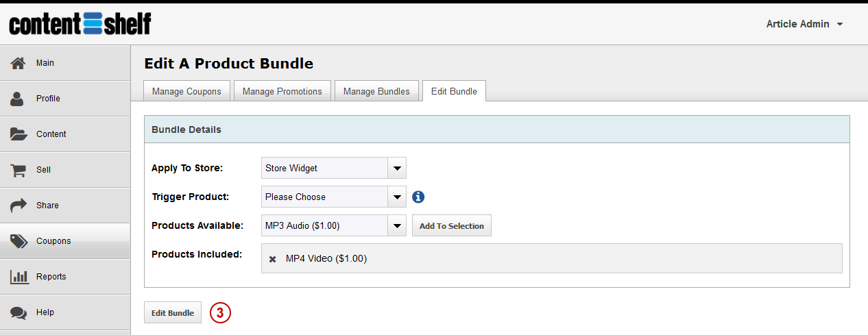Image resolution: width=868 pixels, height=335 pixels.
Task: Select the Content folder icon
Action: [x=19, y=134]
